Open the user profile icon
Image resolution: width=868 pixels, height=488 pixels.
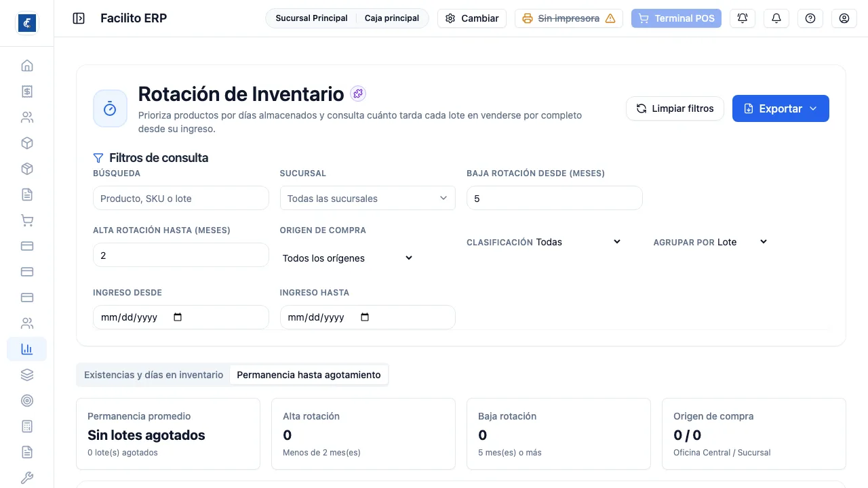click(844, 18)
